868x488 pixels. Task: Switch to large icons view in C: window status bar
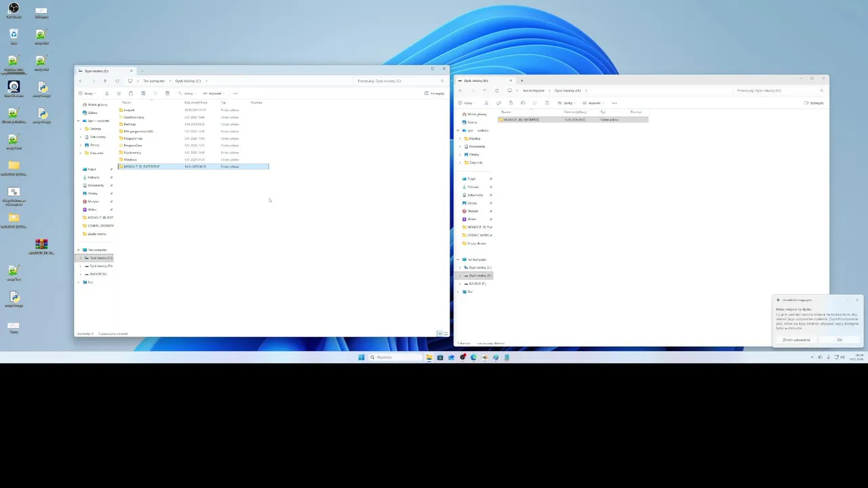(446, 333)
